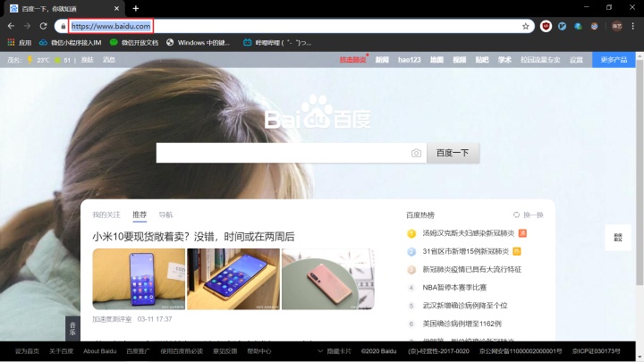Open the 抗击肺炎 link

click(x=352, y=60)
